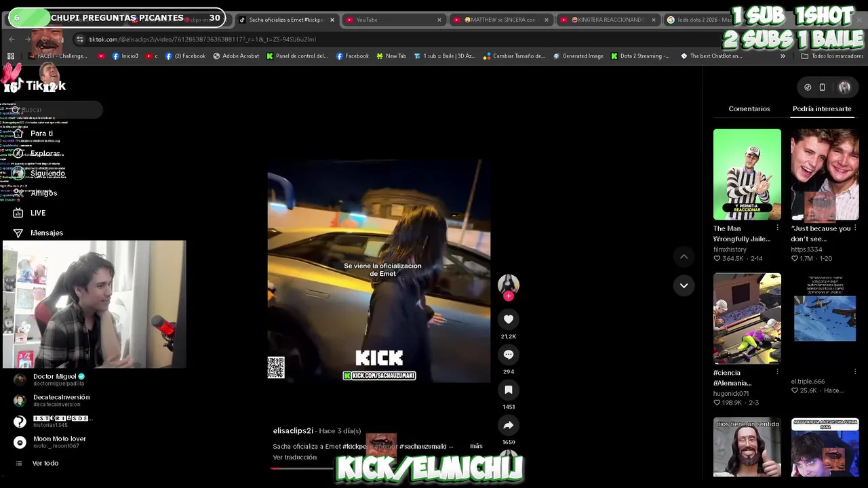Open Todos los marcadores folder
868x488 pixels.
(x=831, y=56)
